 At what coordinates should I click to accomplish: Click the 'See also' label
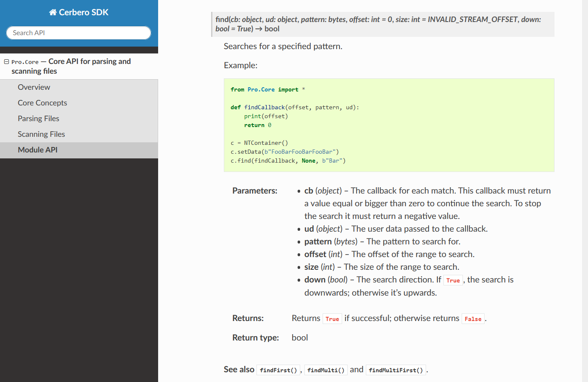(239, 369)
